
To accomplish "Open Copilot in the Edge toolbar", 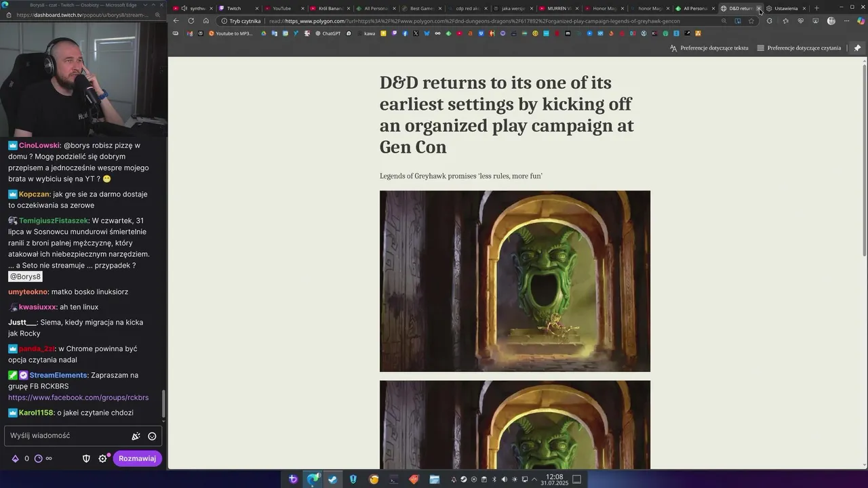I will click(x=861, y=21).
